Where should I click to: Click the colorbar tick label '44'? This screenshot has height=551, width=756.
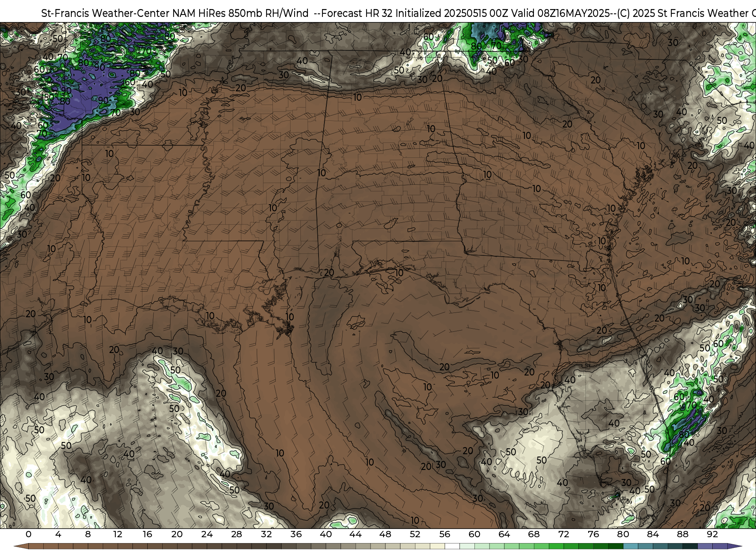coord(356,534)
